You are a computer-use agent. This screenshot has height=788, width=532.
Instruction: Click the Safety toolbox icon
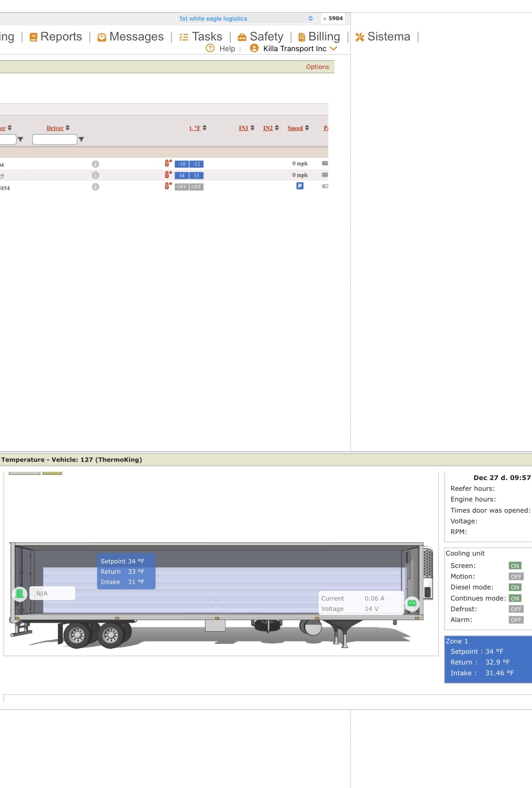[x=242, y=37]
